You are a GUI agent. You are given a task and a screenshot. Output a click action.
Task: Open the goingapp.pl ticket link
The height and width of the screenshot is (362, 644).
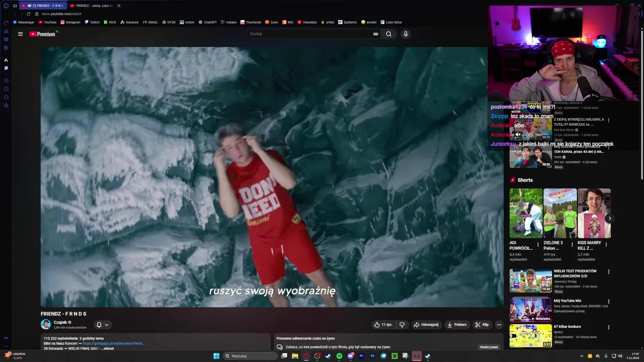tap(113, 343)
